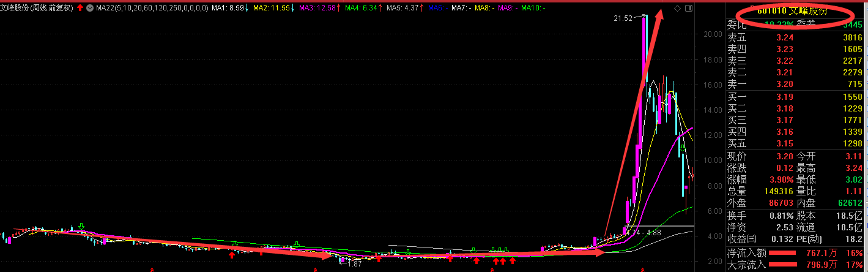868x272 pixels.
Task: Click the PE(动) value 18.2
Action: 854,238
